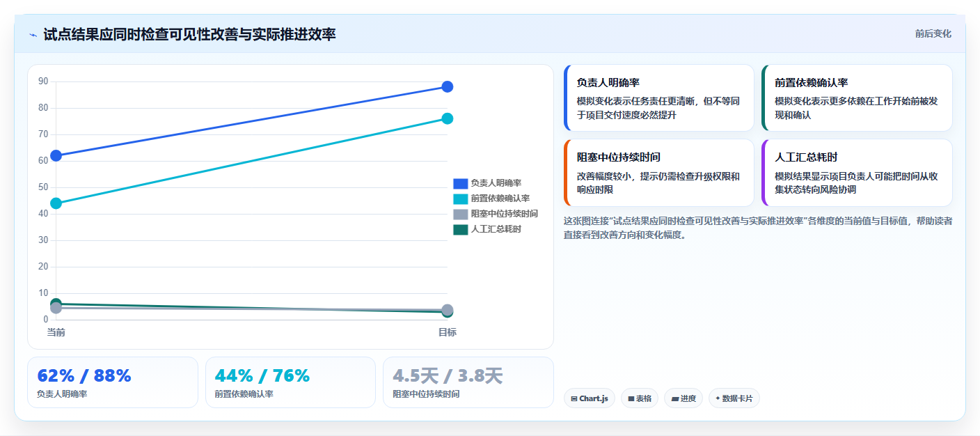980x436 pixels.
Task: Click the 进度 tag
Action: [x=683, y=398]
